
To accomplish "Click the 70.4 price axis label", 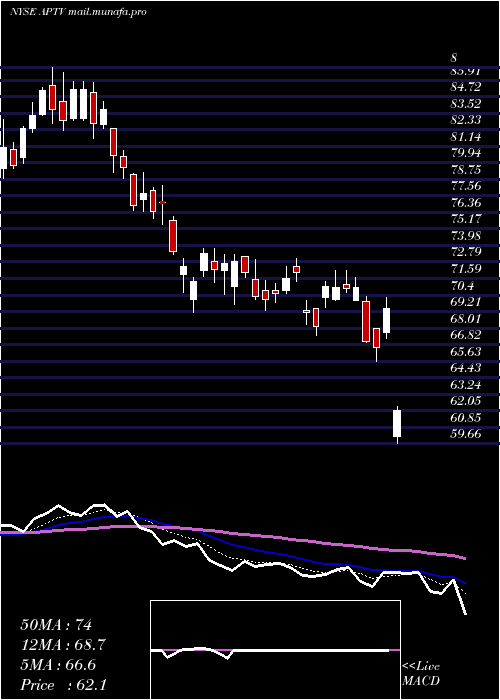I will tap(462, 285).
